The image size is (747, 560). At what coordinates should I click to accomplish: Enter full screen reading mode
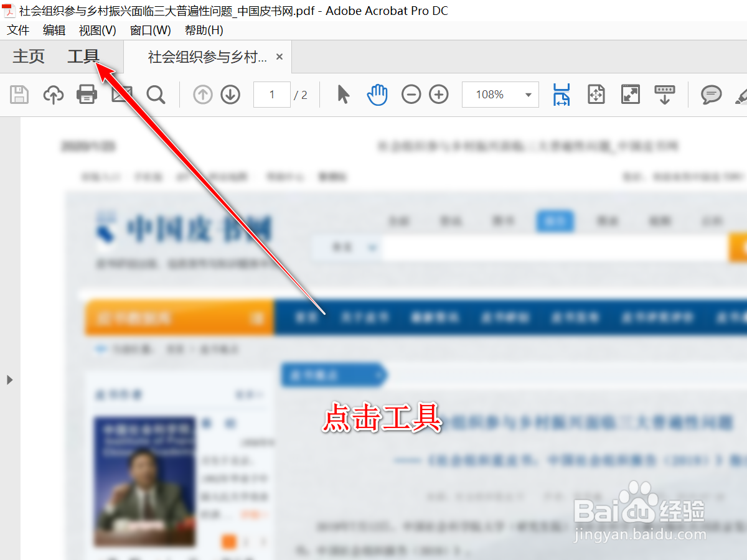(630, 95)
